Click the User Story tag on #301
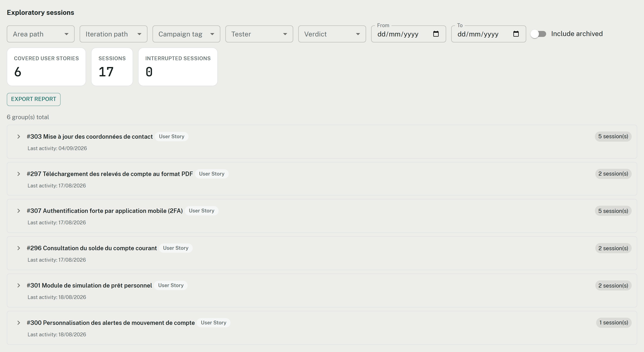This screenshot has height=352, width=644. pos(171,285)
